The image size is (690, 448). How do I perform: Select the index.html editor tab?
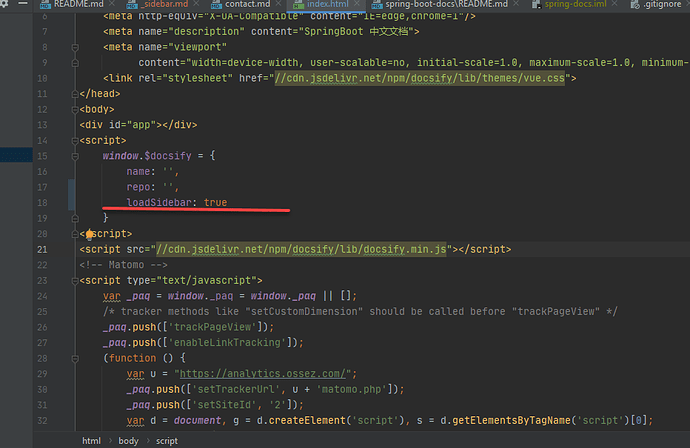coord(327,4)
